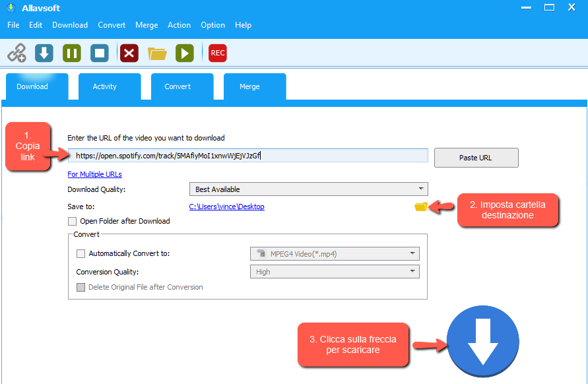Switch to the Merge tab

[x=255, y=86]
